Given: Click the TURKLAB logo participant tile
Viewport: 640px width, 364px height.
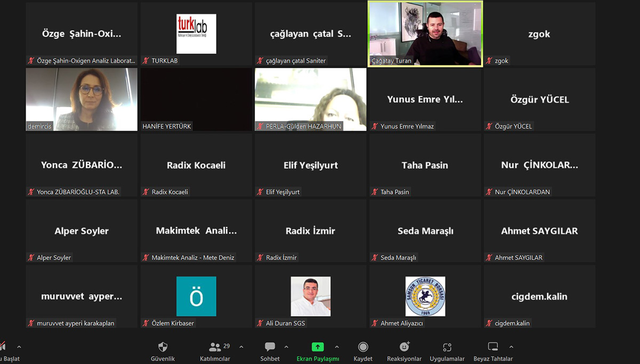Looking at the screenshot, I should click(x=196, y=34).
